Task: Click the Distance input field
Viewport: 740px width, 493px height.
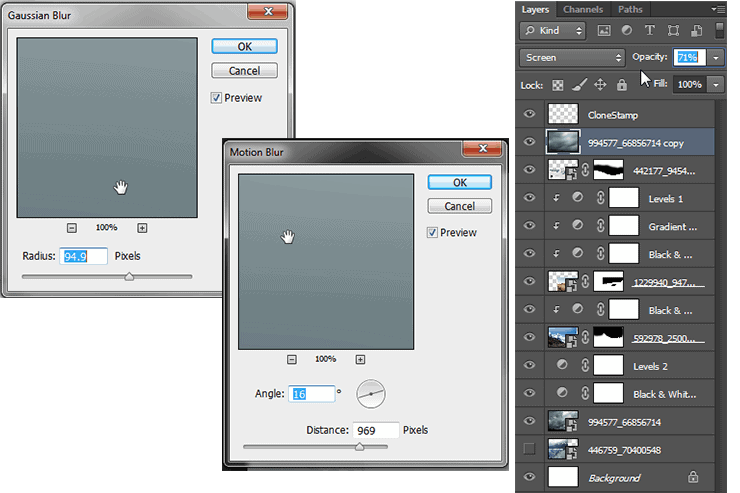Action: click(x=376, y=430)
